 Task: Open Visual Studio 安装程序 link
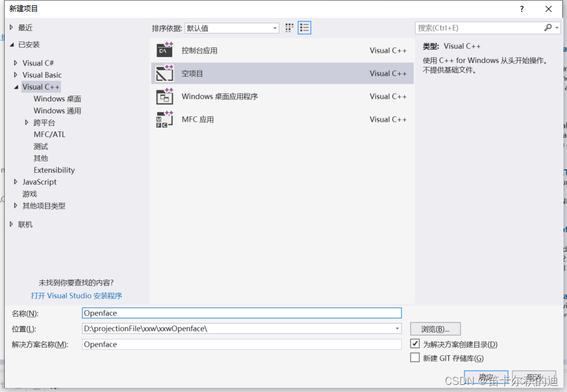click(x=77, y=295)
